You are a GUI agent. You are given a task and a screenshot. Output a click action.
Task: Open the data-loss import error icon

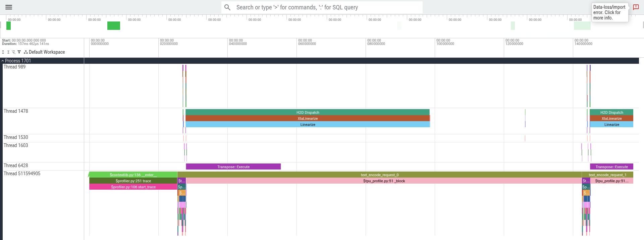636,7
